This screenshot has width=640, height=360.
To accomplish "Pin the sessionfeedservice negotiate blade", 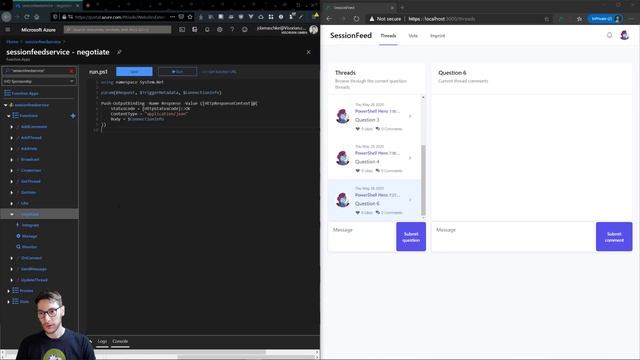I will click(x=119, y=52).
